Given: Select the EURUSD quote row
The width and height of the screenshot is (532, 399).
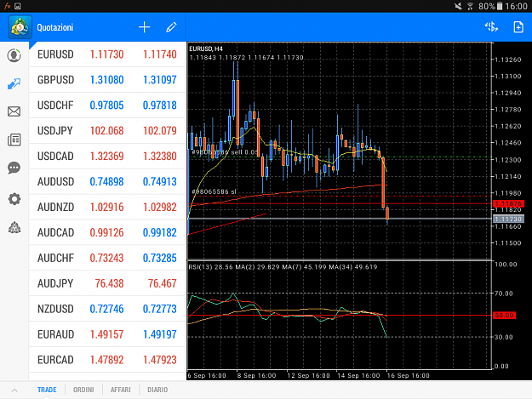Looking at the screenshot, I should 107,54.
